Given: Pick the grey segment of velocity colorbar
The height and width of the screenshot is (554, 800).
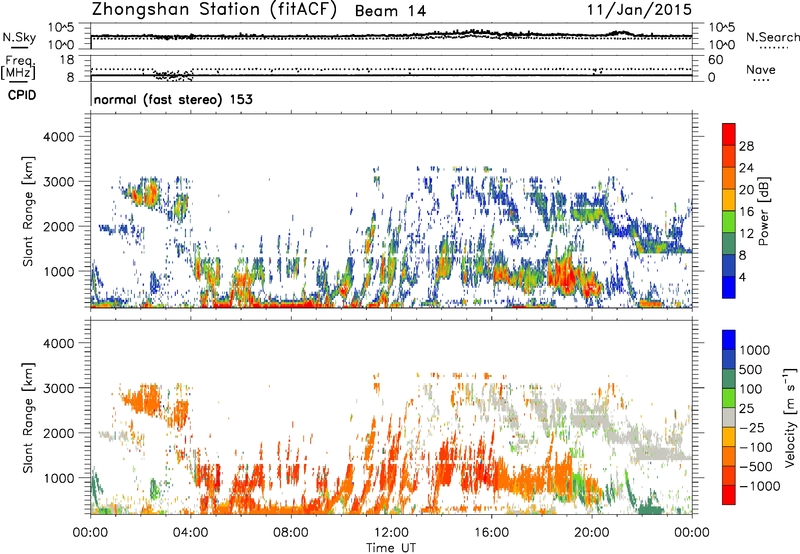Looking at the screenshot, I should pyautogui.click(x=729, y=418).
